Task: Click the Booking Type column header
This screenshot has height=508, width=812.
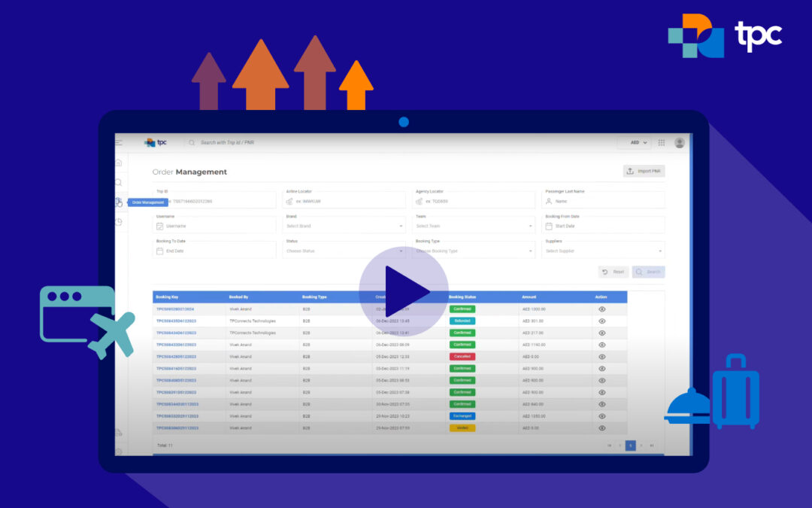Action: click(314, 297)
